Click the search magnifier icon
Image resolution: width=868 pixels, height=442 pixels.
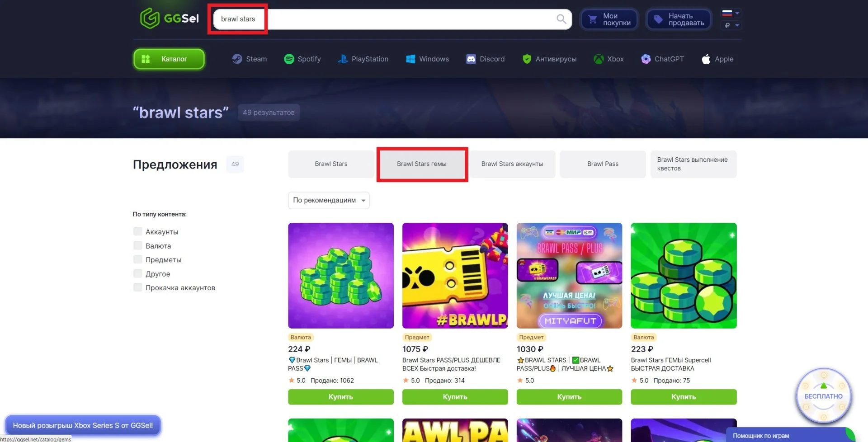[561, 19]
